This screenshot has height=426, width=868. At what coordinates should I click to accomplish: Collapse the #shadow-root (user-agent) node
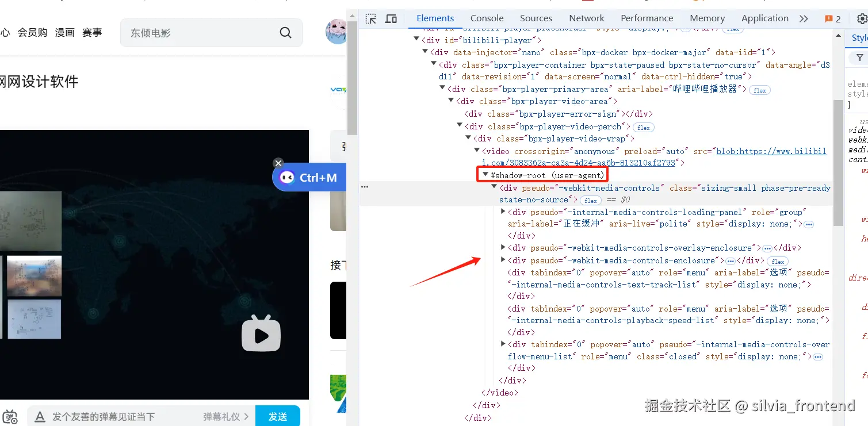tap(485, 175)
